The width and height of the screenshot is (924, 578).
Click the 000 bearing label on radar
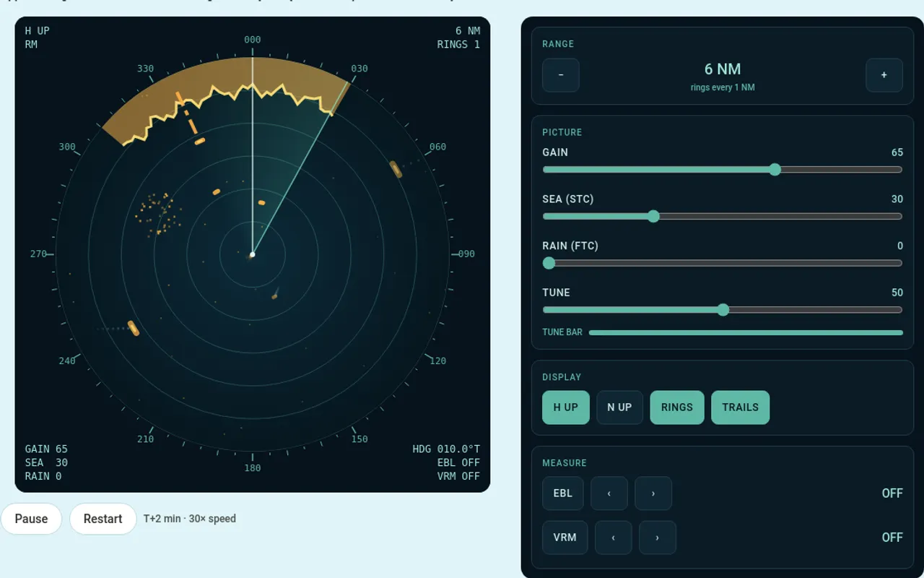253,40
